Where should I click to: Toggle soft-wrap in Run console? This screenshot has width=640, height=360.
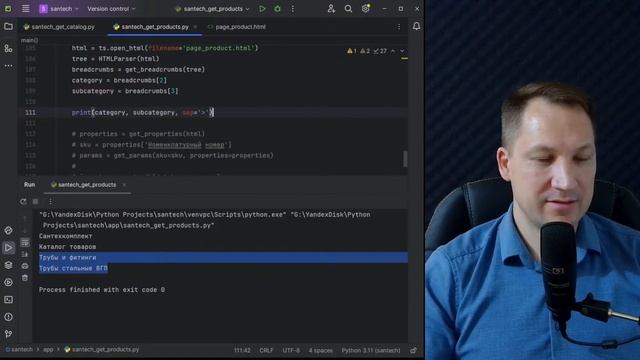(25, 243)
